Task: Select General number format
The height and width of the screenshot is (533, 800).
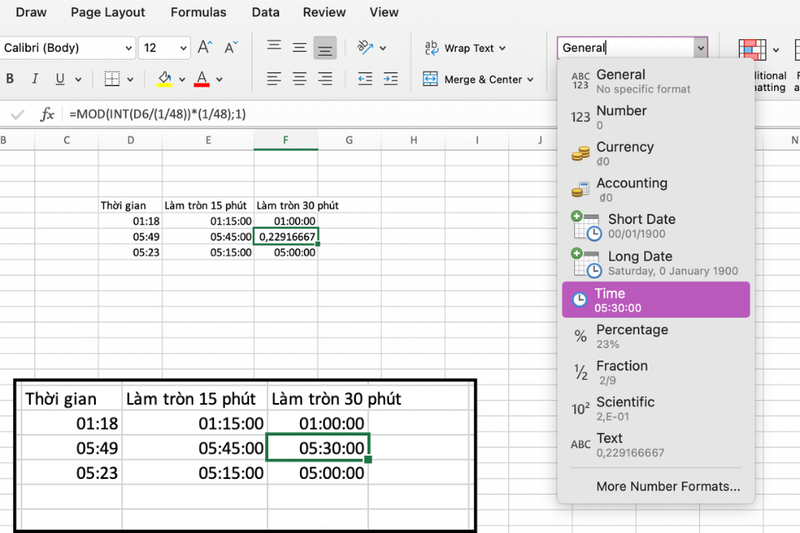Action: tap(656, 81)
